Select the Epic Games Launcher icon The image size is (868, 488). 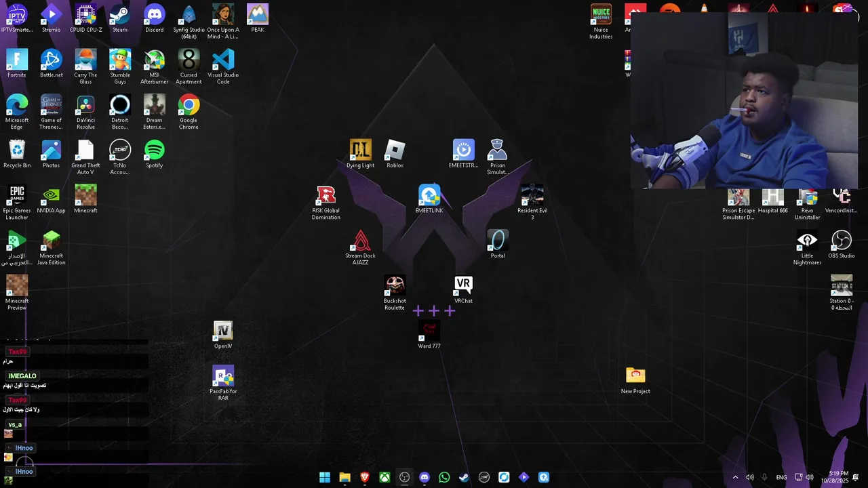click(x=17, y=203)
